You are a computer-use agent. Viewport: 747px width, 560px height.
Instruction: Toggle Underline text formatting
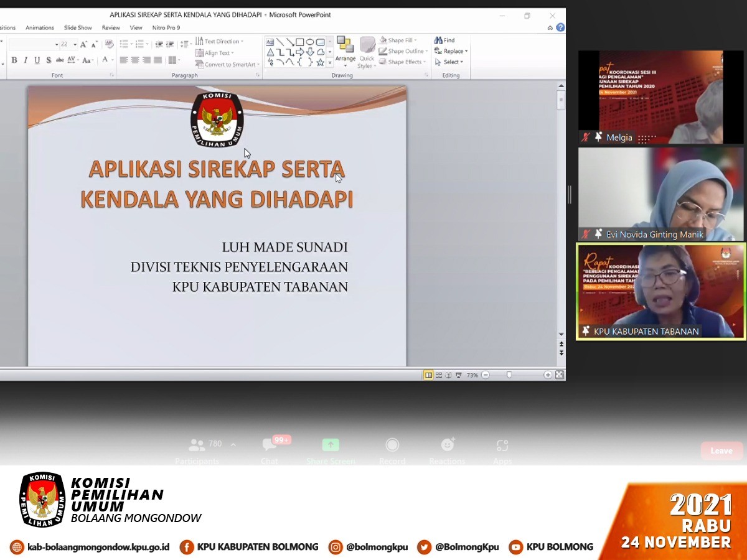37,60
